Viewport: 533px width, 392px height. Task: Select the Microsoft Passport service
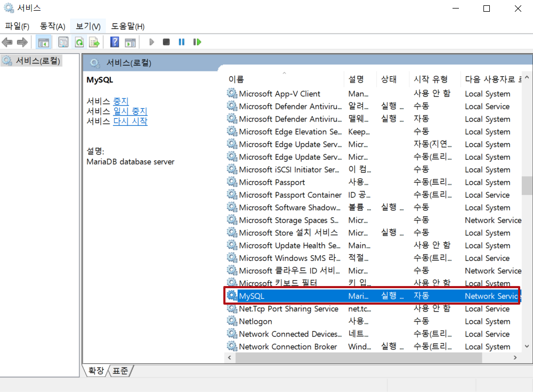[x=372, y=182]
